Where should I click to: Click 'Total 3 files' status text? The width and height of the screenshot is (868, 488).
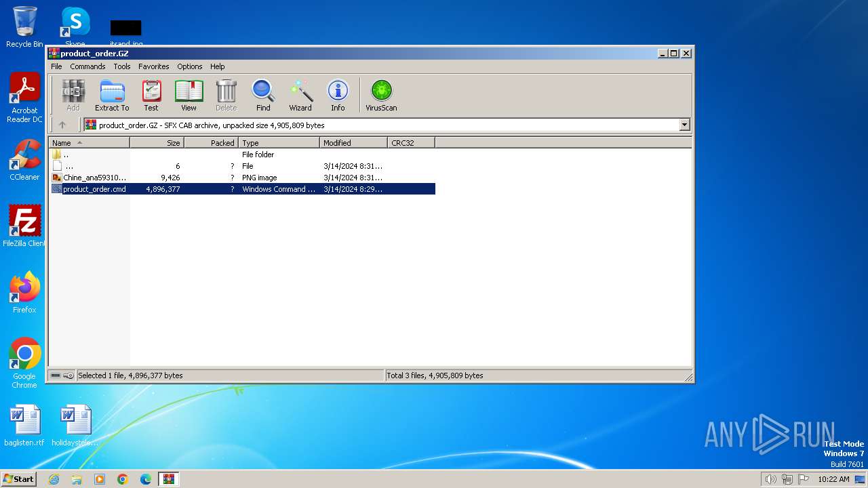click(435, 375)
